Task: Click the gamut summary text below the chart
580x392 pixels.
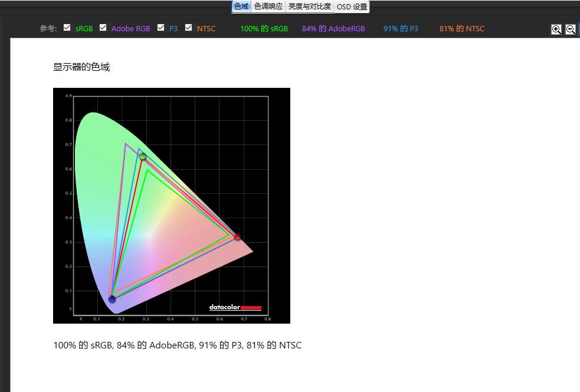Action: [x=177, y=345]
